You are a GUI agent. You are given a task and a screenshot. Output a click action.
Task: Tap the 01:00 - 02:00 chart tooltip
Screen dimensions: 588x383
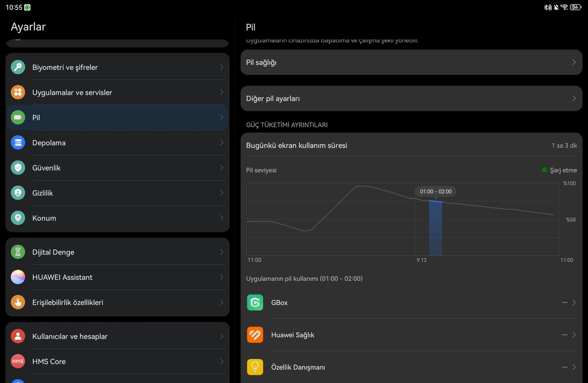pos(436,191)
